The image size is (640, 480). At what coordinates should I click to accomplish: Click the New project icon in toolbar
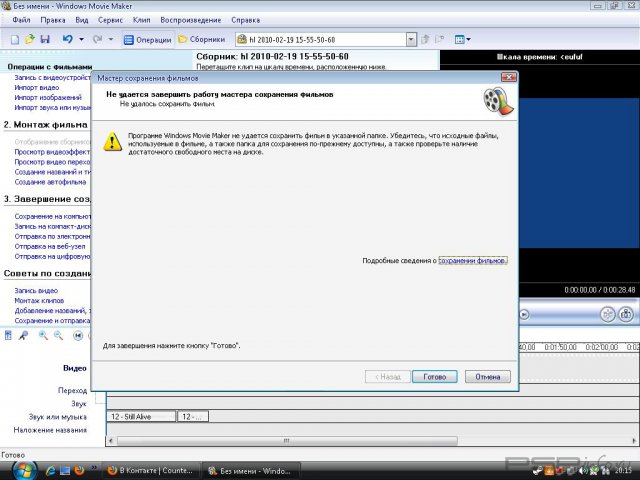[15, 39]
